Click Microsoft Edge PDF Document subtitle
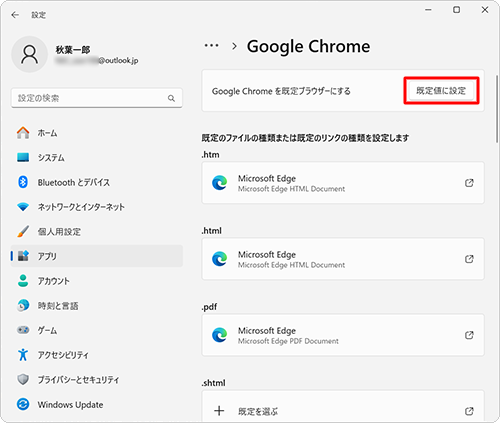The image size is (500, 423). [288, 341]
